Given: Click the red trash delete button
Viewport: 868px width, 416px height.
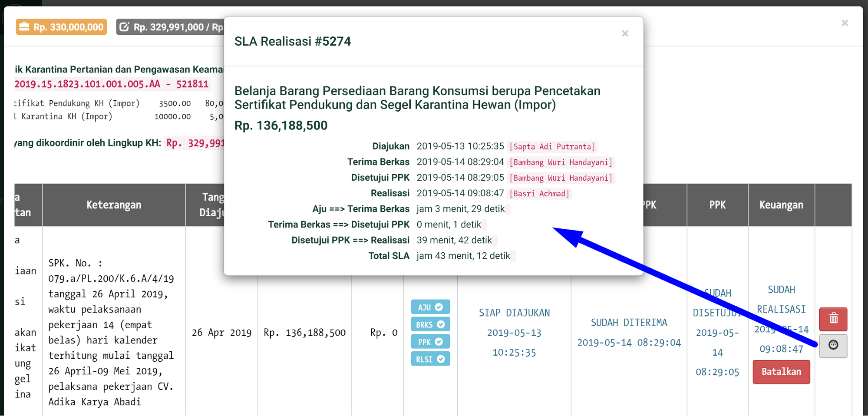Looking at the screenshot, I should pos(833,319).
